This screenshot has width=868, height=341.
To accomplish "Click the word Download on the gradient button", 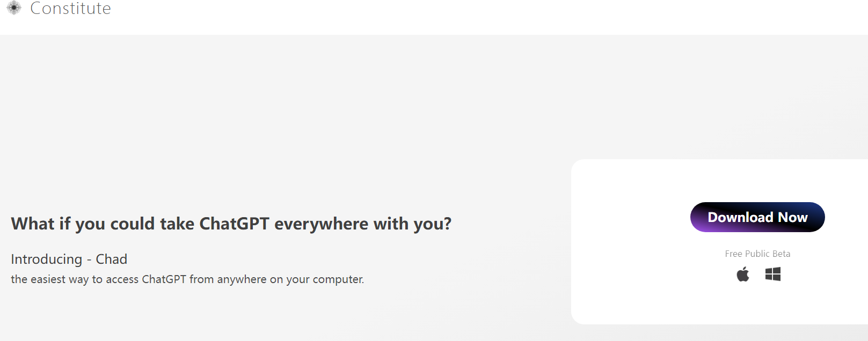I will 740,217.
